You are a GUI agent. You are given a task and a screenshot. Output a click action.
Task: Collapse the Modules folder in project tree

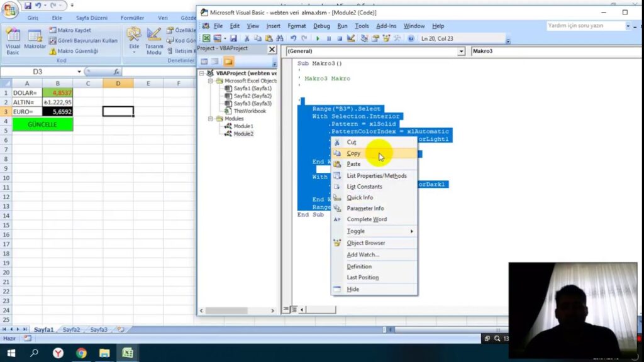click(x=211, y=119)
